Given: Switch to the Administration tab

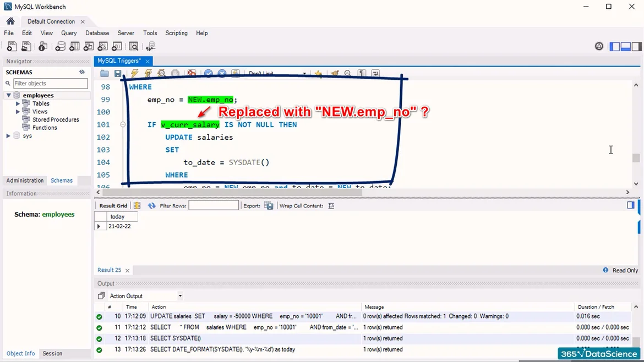Looking at the screenshot, I should 25,180.
